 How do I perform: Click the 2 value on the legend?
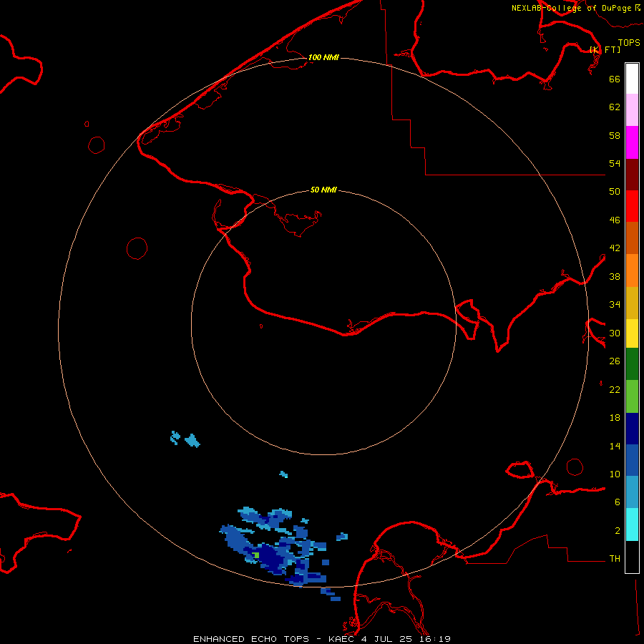point(618,531)
